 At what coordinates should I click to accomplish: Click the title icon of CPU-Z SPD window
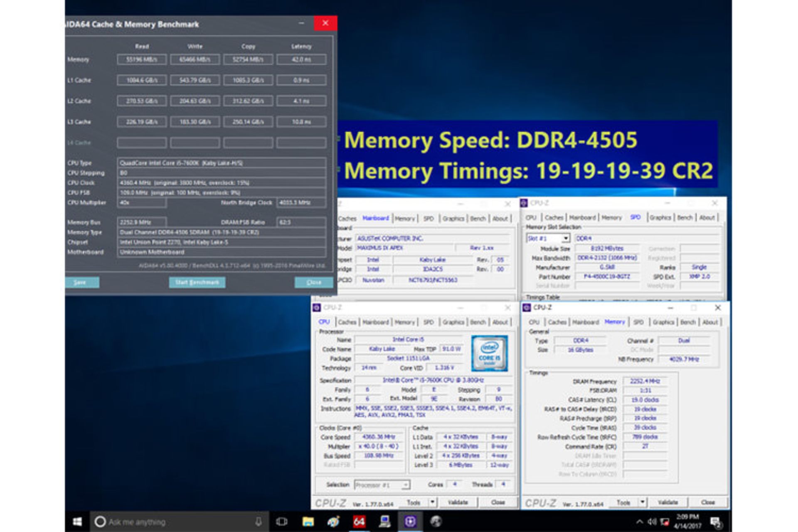[x=524, y=203]
